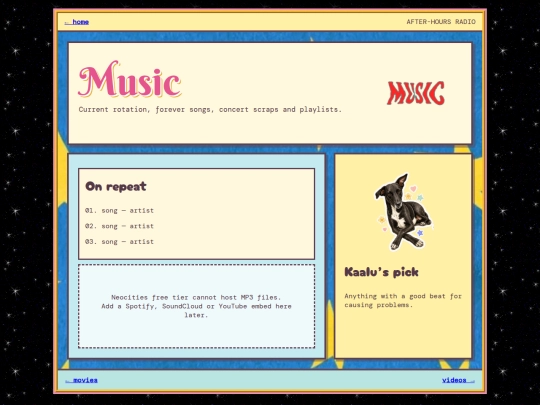The image size is (540, 405).
Task: Click the 'On repeat' heading
Action: [116, 186]
